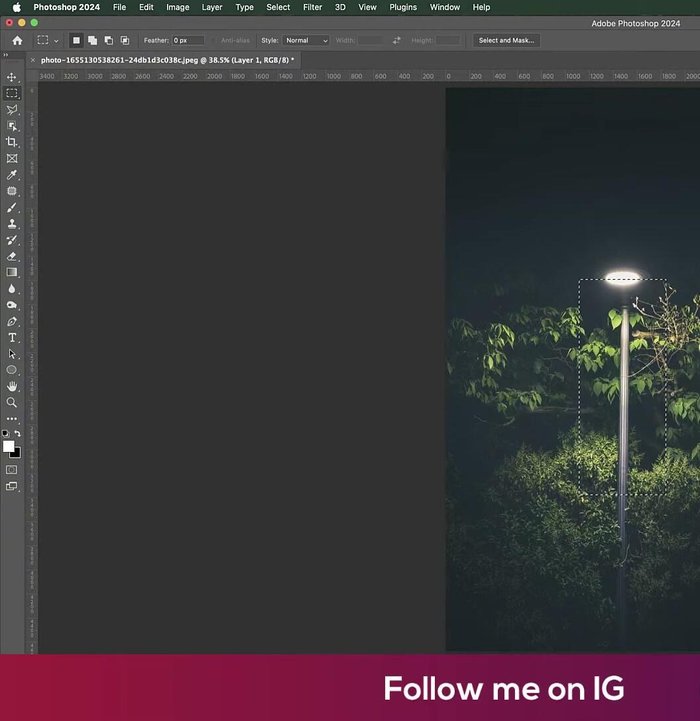Select the Zoom tool
Screen dimensions: 700x721
12,402
